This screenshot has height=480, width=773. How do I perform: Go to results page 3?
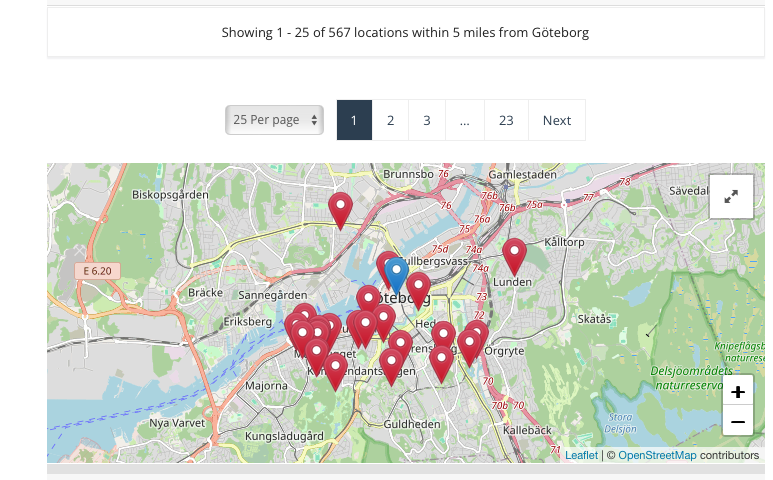point(426,121)
